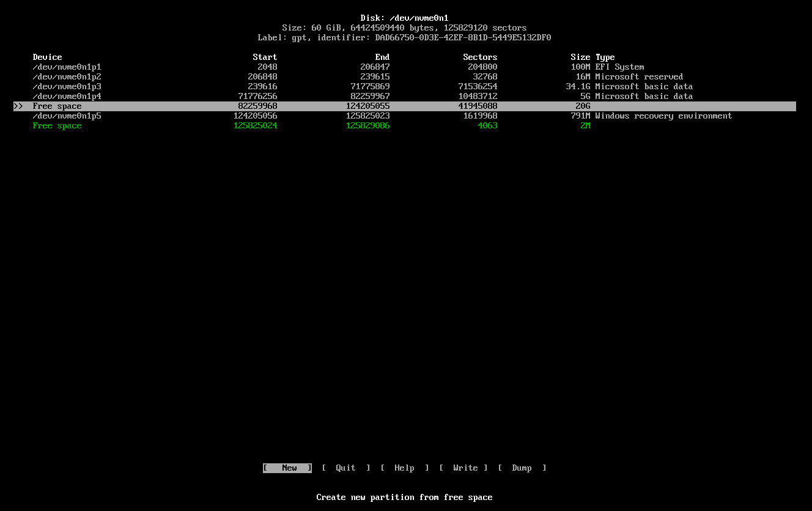Screen dimensions: 812x511
Task: Click the Start column header
Action: tap(265, 57)
